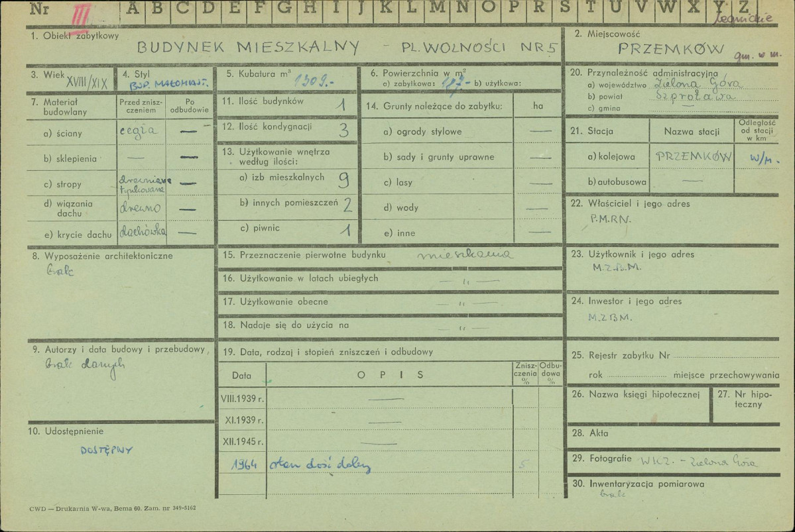795x532 pixels.
Task: Click the Ilość kondygnacji value 3
Action: tap(343, 131)
